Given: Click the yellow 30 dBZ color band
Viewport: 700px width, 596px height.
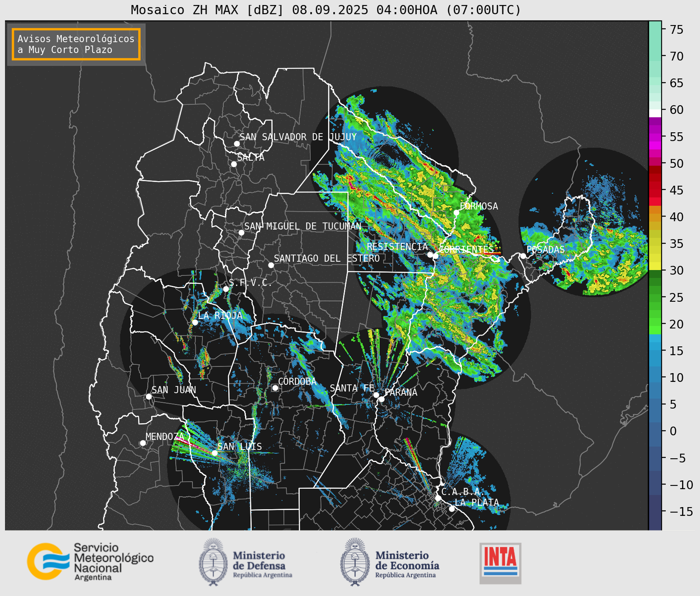Looking at the screenshot, I should click(655, 266).
